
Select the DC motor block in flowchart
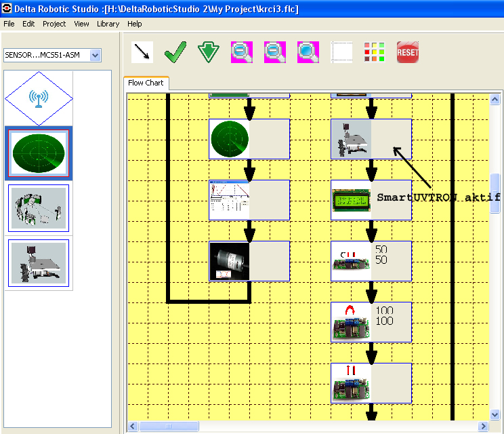(230, 261)
